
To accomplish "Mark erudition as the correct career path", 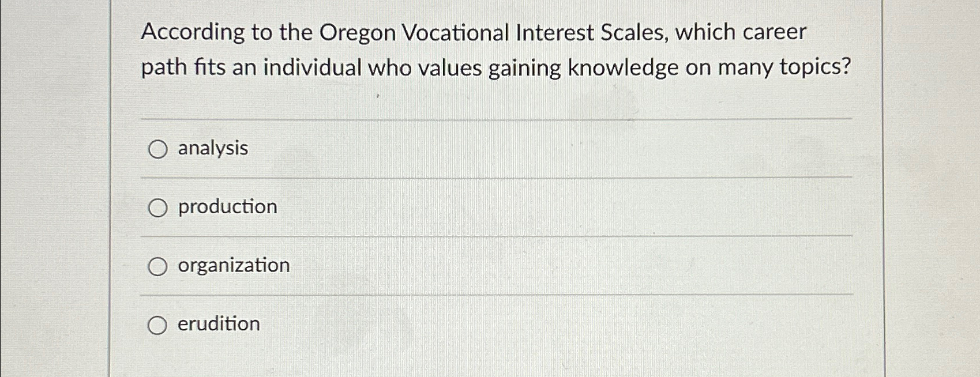I will coord(157,325).
